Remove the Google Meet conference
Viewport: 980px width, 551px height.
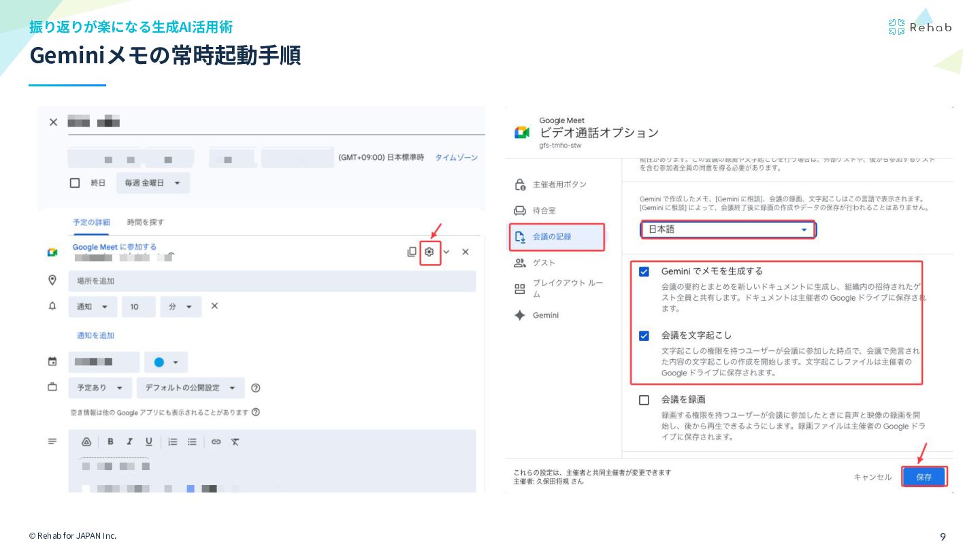[x=465, y=252]
